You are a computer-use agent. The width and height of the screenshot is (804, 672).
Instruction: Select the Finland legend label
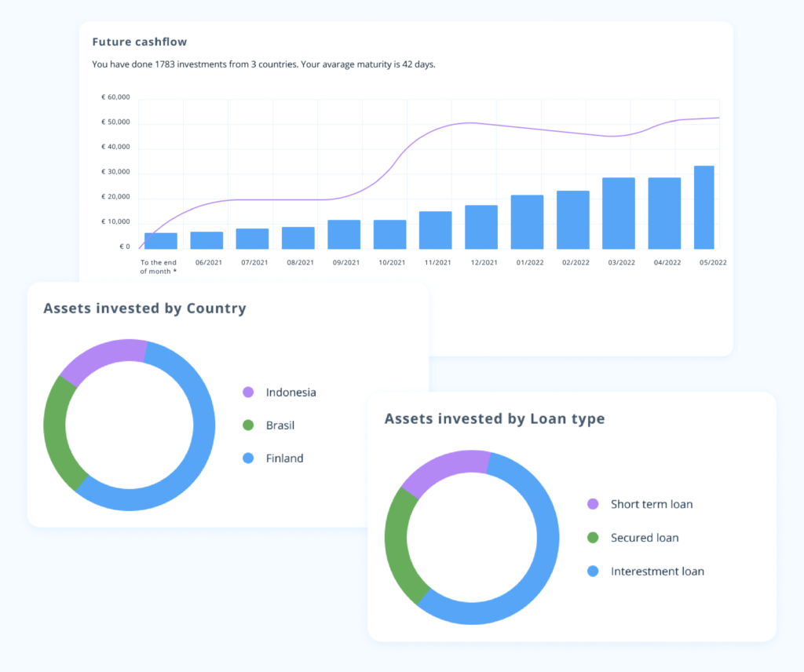click(x=284, y=458)
